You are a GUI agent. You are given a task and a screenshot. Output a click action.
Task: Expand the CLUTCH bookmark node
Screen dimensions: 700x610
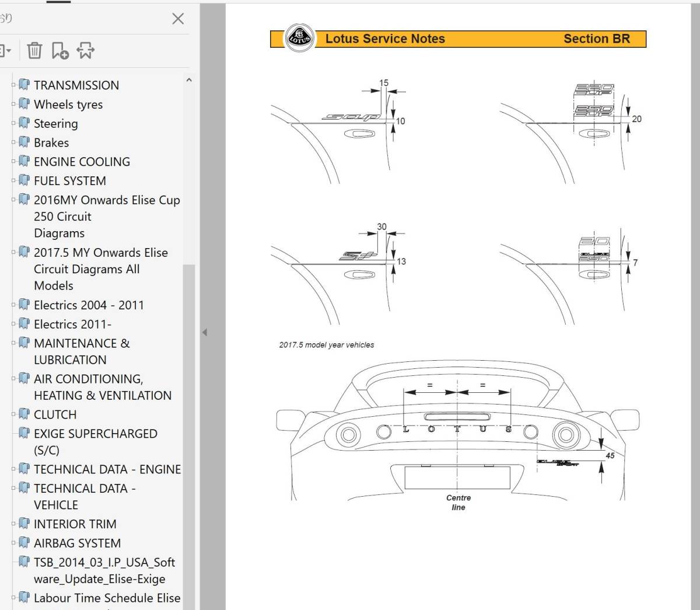coord(13,415)
